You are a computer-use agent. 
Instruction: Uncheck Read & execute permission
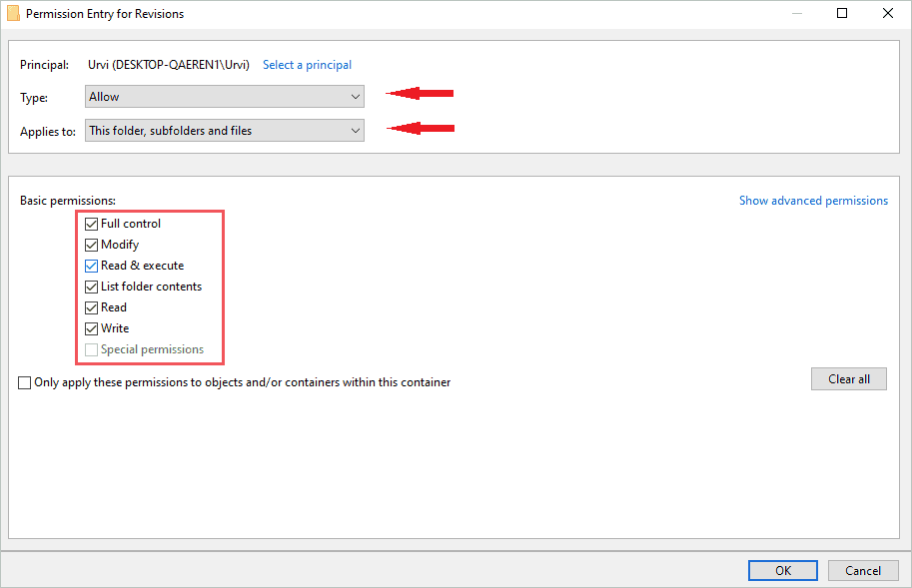(x=92, y=266)
